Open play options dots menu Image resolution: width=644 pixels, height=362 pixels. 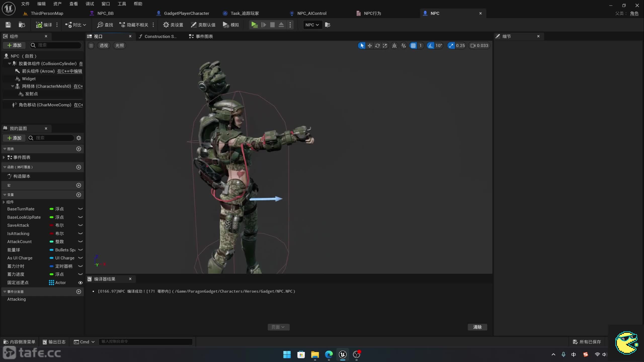(290, 25)
